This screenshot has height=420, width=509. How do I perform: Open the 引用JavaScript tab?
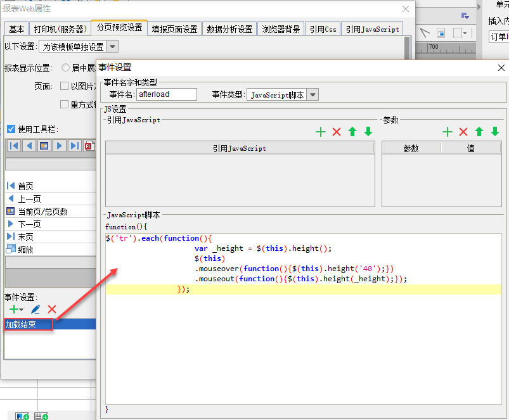point(372,29)
